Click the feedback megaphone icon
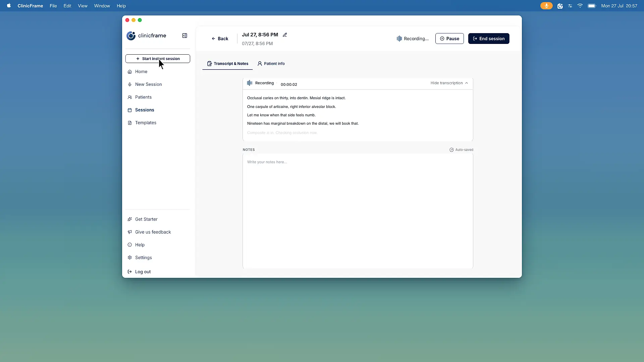 click(130, 232)
